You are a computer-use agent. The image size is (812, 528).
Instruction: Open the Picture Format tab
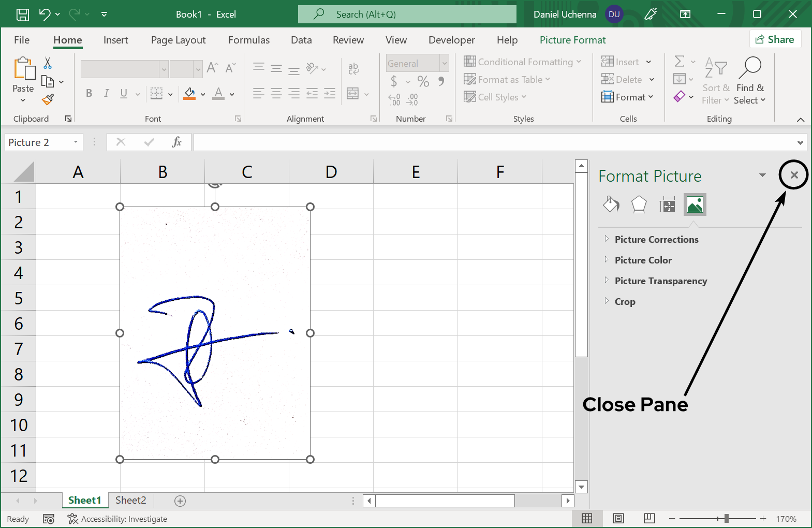[x=572, y=40]
